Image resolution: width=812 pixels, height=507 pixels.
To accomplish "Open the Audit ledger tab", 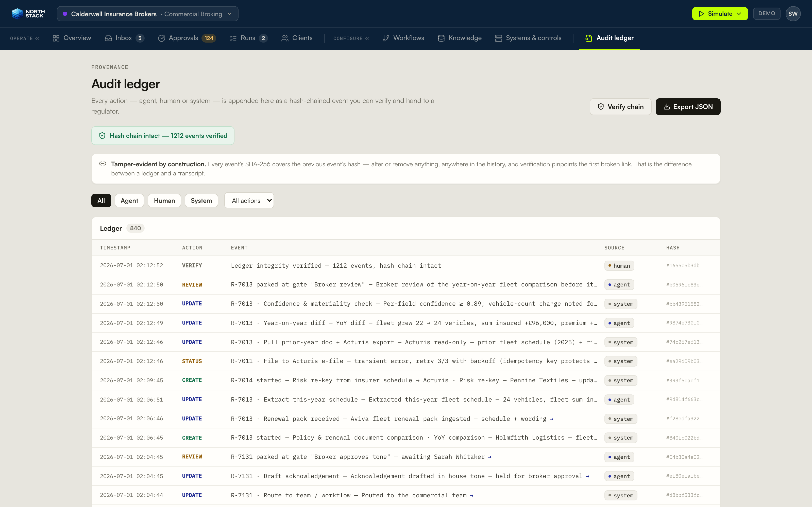I will point(609,38).
